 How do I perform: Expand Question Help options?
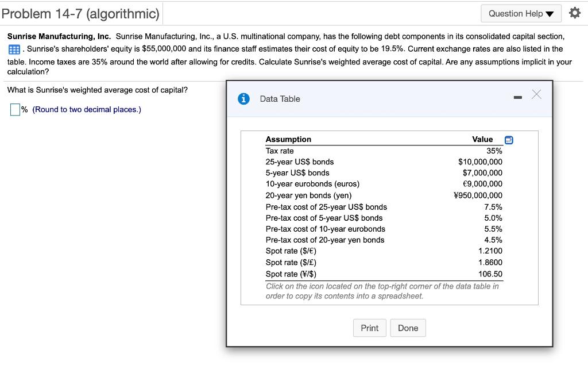pos(521,13)
